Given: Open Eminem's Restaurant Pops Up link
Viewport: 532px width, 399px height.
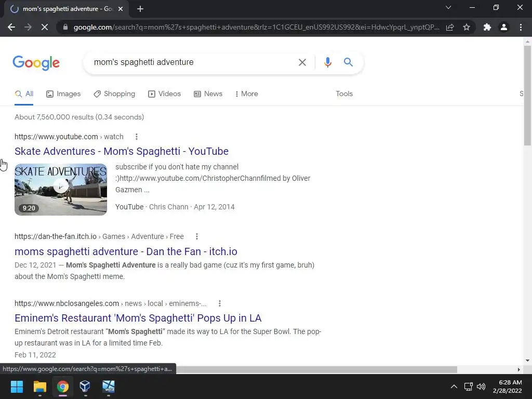Looking at the screenshot, I should [138, 318].
